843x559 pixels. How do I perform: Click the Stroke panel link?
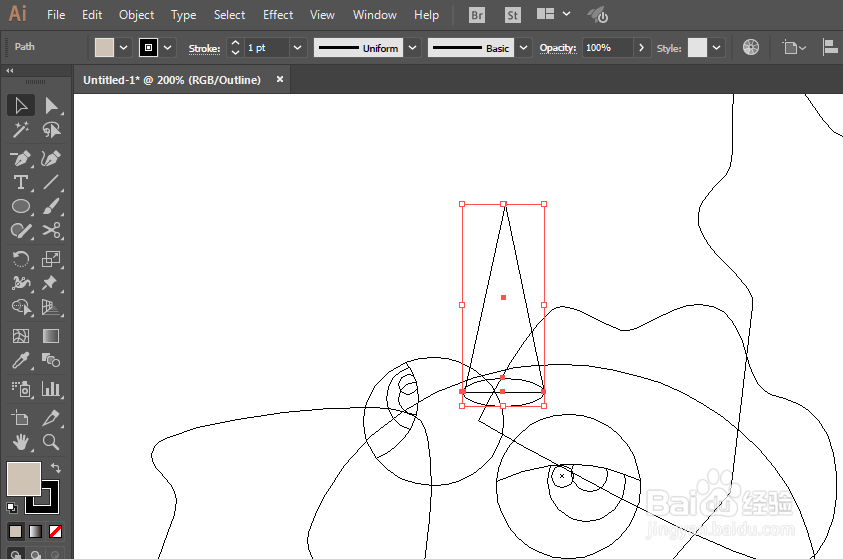coord(204,48)
